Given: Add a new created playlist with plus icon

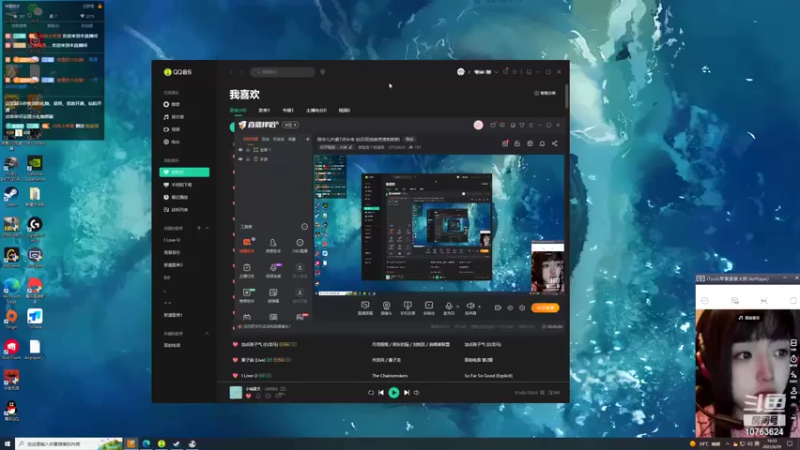Looking at the screenshot, I should pyautogui.click(x=199, y=228).
